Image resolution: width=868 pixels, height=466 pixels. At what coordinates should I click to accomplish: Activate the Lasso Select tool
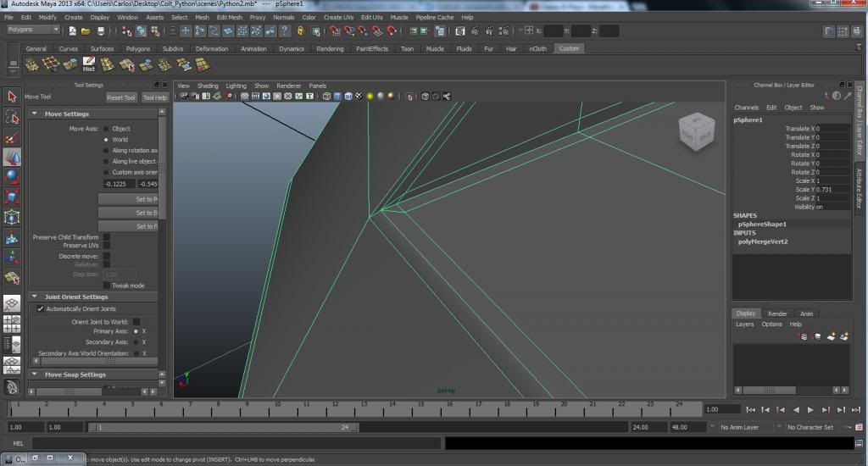coord(12,117)
